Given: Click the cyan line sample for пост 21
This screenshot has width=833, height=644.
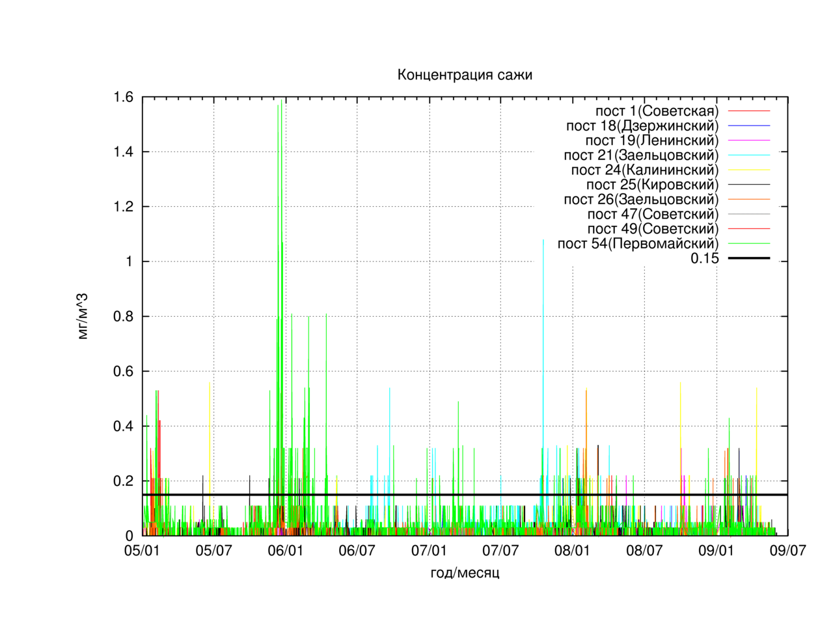Looking at the screenshot, I should coord(748,155).
